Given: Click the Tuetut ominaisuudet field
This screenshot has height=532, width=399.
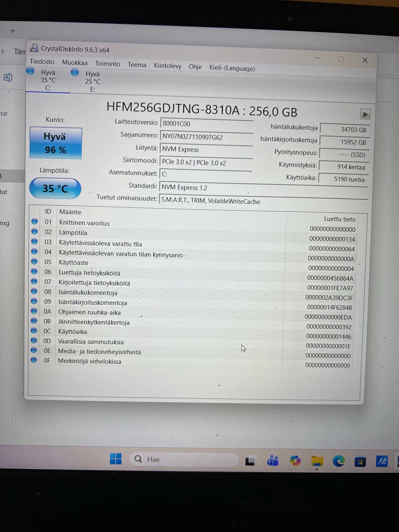Looking at the screenshot, I should pos(263,201).
